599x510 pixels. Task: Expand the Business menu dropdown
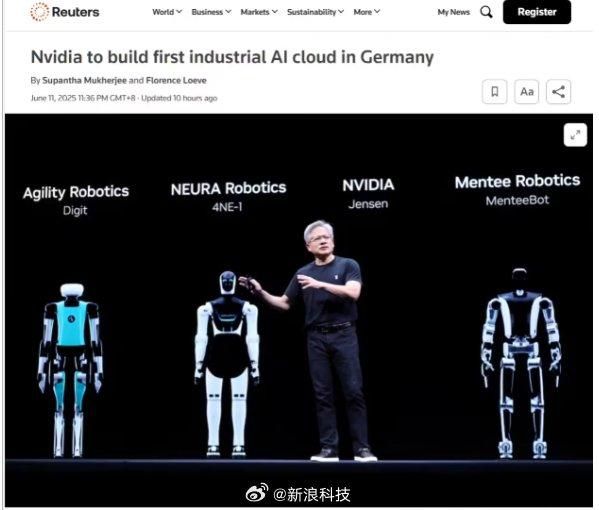point(211,12)
